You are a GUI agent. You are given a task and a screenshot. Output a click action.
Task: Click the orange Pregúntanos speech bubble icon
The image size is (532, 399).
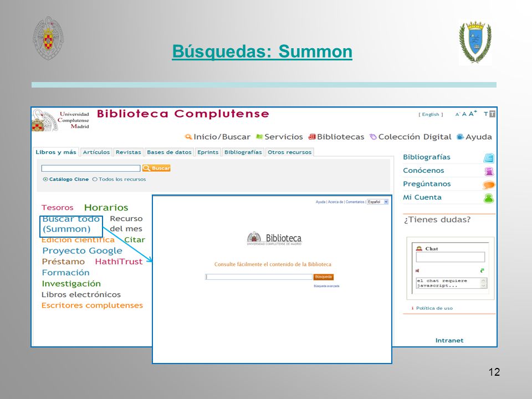(x=489, y=185)
